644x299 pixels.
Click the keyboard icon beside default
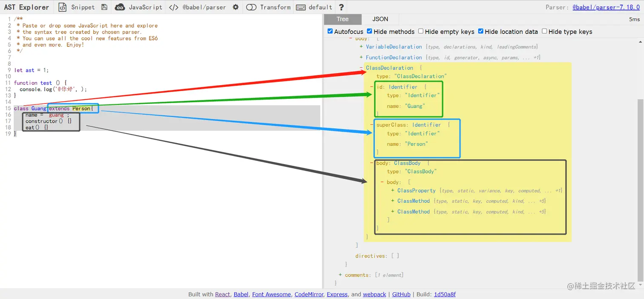301,7
